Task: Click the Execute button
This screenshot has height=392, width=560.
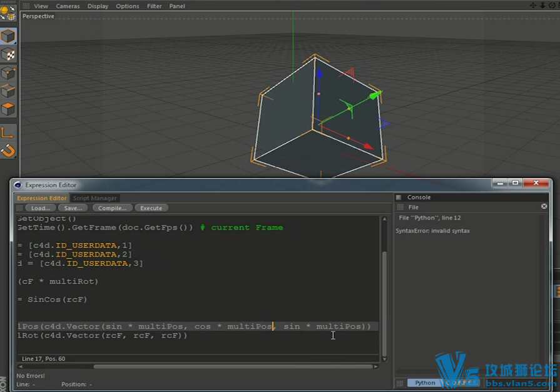Action: (x=151, y=208)
